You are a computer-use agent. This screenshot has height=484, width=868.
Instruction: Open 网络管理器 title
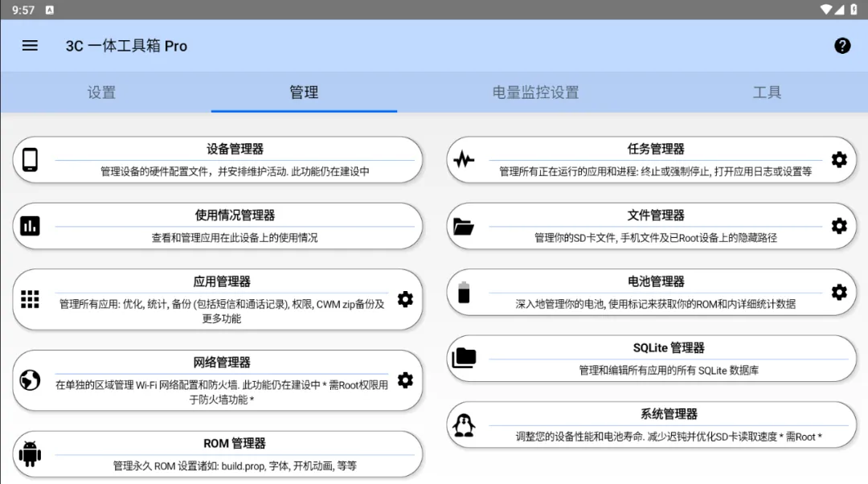coord(222,362)
